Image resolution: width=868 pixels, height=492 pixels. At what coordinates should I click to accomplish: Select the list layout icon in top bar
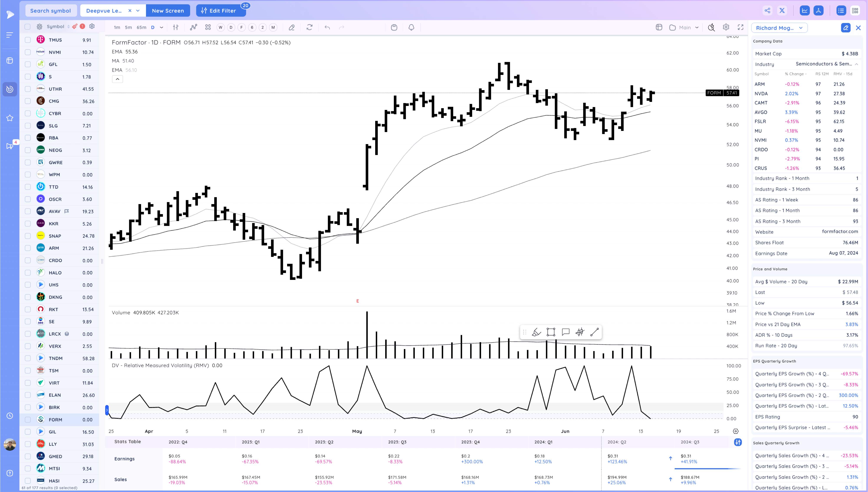pos(841,10)
